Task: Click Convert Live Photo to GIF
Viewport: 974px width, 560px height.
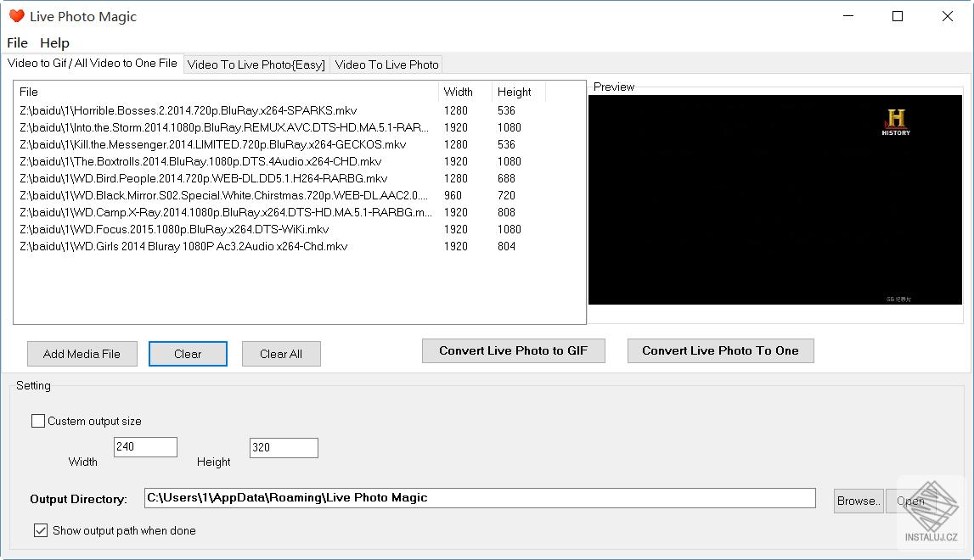Action: tap(513, 350)
